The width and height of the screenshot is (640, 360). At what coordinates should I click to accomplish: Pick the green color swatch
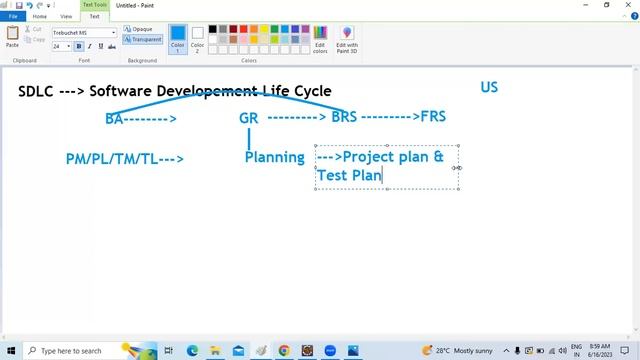(274, 29)
